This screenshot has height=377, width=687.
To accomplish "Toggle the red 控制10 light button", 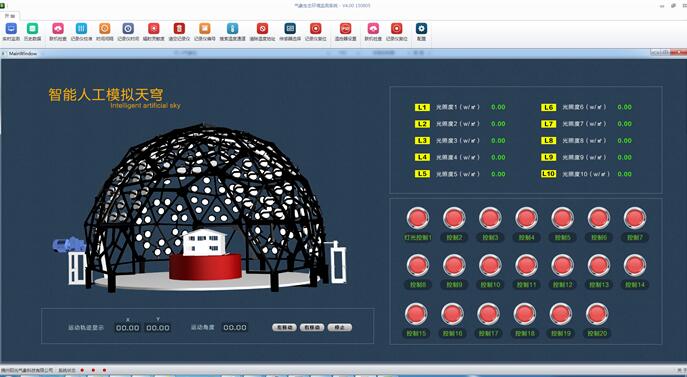I will click(x=490, y=265).
